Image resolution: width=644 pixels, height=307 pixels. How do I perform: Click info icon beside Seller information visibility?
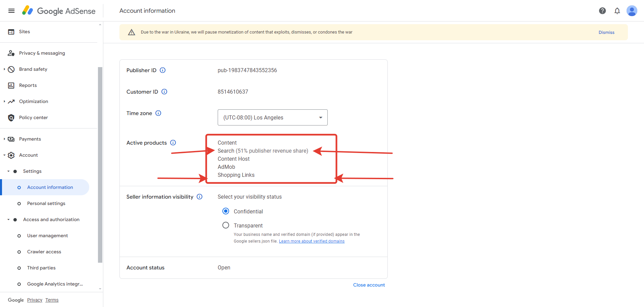[200, 197]
